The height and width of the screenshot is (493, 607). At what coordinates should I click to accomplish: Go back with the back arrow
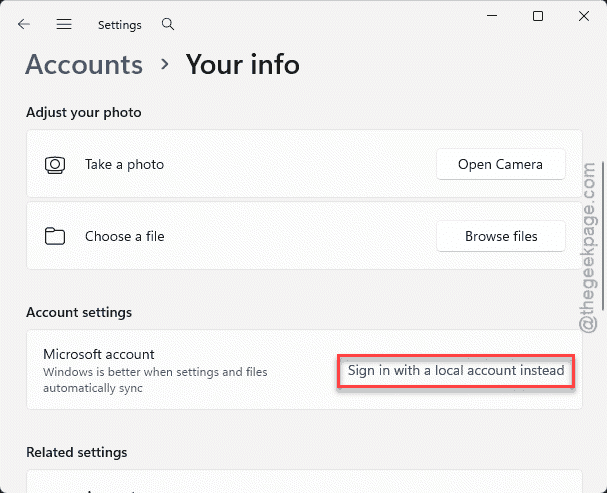click(24, 24)
